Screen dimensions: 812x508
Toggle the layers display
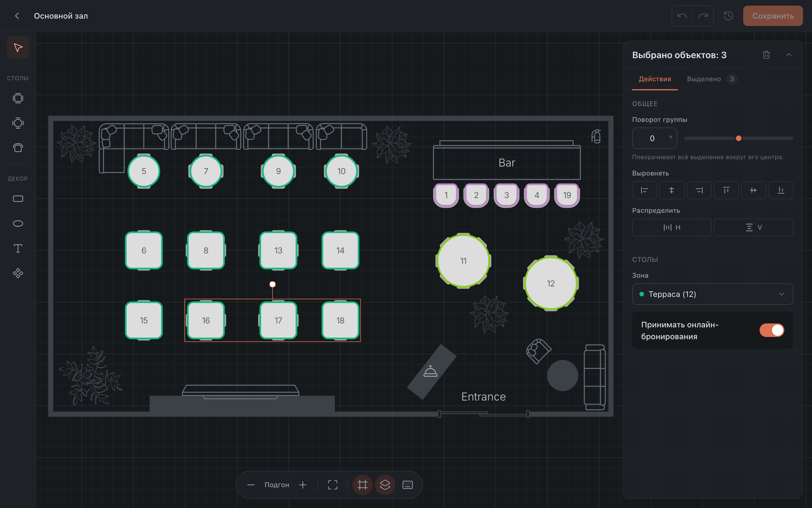pyautogui.click(x=385, y=485)
